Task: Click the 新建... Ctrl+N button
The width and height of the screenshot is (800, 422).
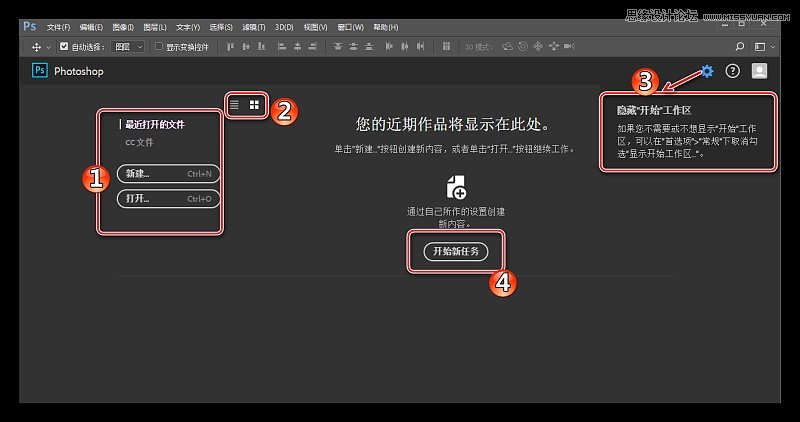Action: tap(169, 173)
